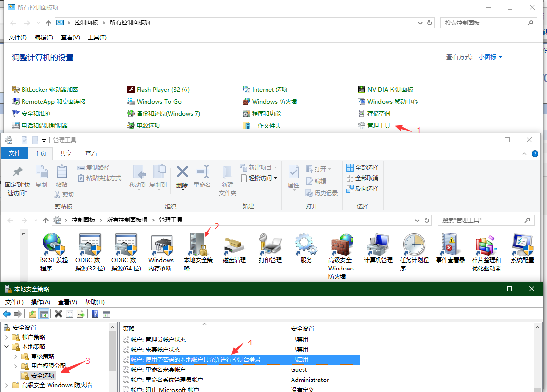Click back arrow in 本地安全策略 toolbar
This screenshot has width=547, height=392.
(7, 314)
